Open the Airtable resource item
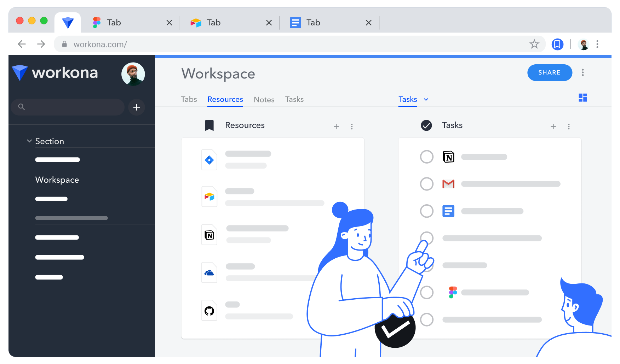The image size is (620, 364). pyautogui.click(x=263, y=197)
